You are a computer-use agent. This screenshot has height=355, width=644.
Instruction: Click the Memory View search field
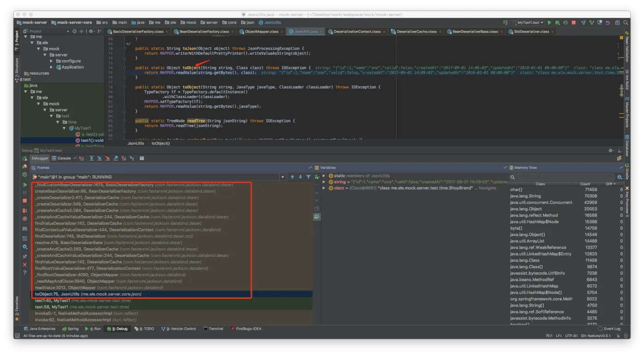coord(563,177)
